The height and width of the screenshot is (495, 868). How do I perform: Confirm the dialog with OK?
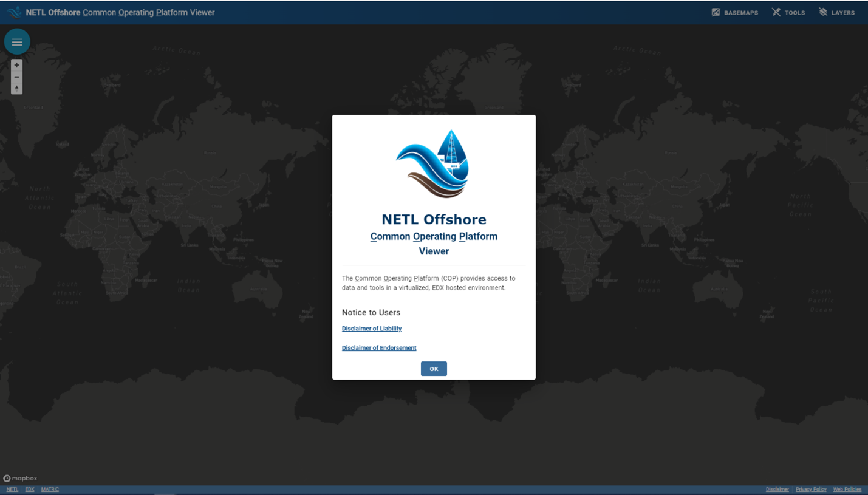point(434,369)
